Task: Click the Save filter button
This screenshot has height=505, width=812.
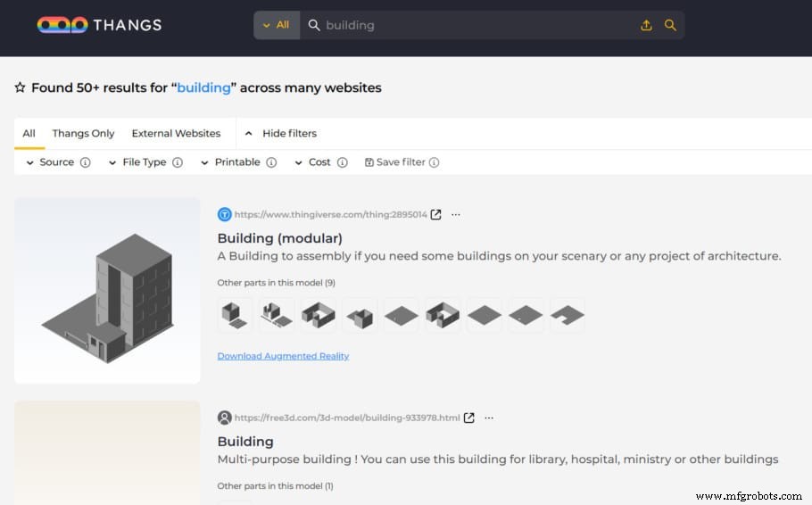Action: (x=395, y=162)
